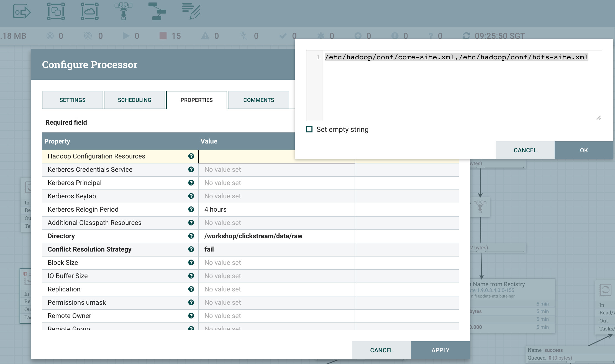Open help icon for Block Size
Screen dimensions: 615x364
[191, 263]
